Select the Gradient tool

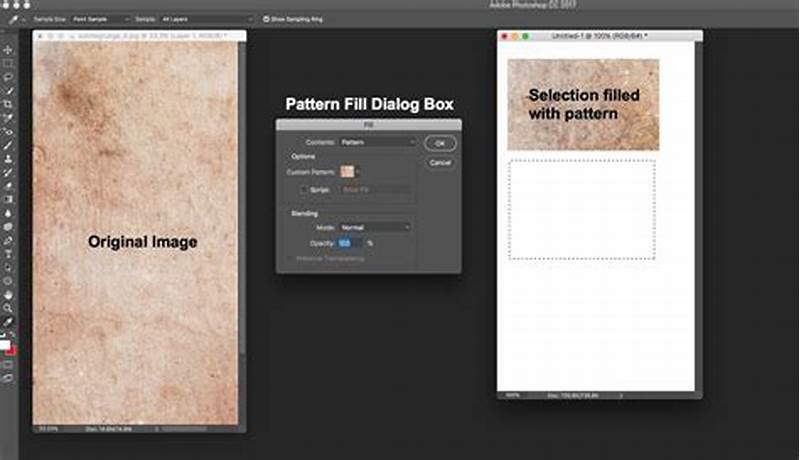(x=8, y=199)
